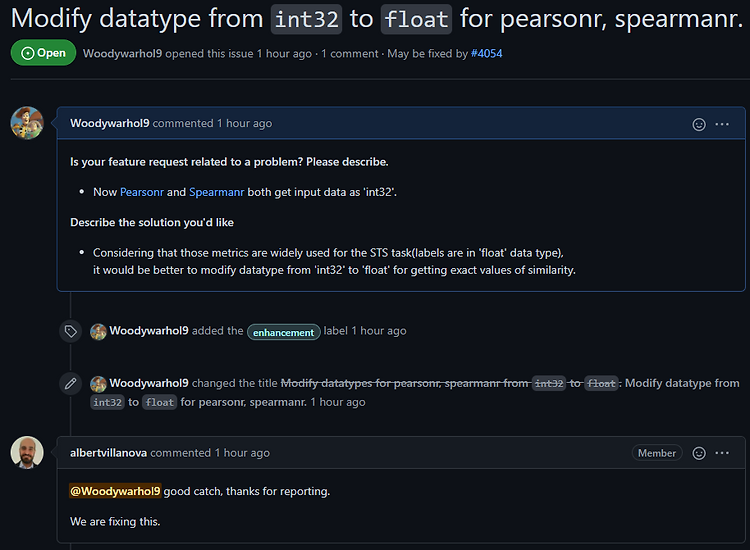The height and width of the screenshot is (550, 750).
Task: Open options menu on albertvillanova's comment
Action: (x=722, y=453)
